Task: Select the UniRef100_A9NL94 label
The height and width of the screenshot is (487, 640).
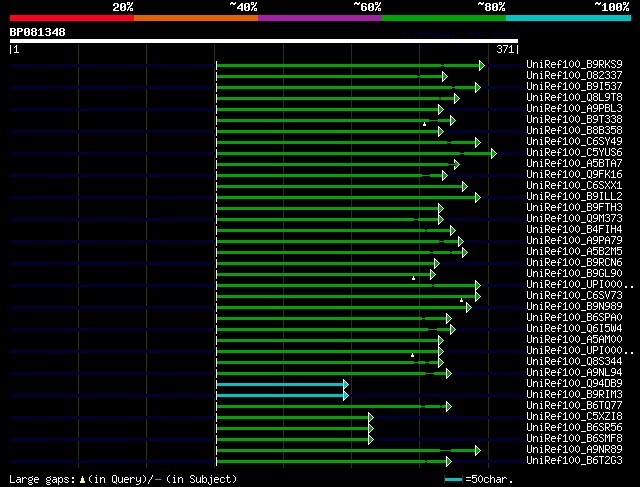Action: pos(574,372)
